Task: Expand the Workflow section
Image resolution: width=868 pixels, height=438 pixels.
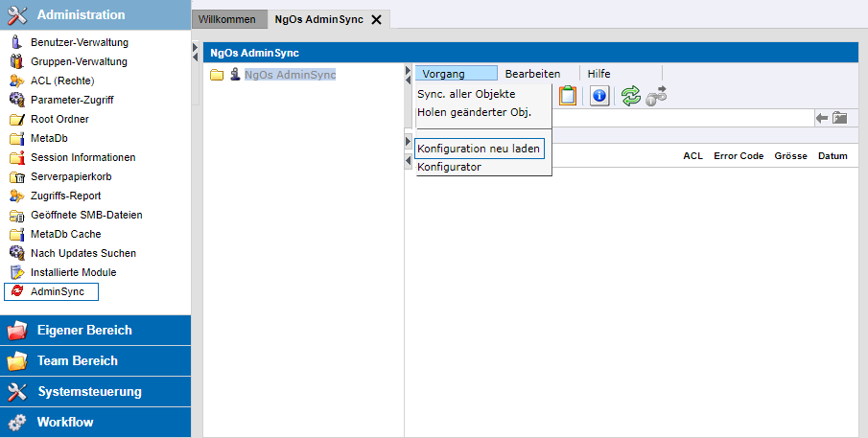Action: coord(96,423)
